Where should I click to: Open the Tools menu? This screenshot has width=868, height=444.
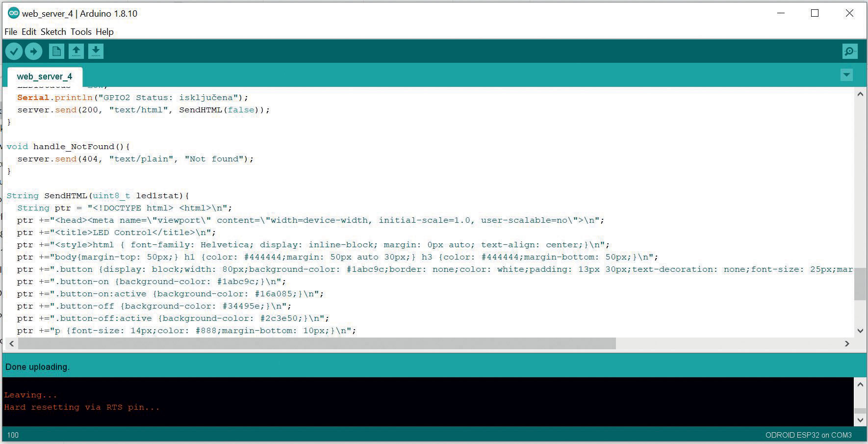tap(81, 32)
